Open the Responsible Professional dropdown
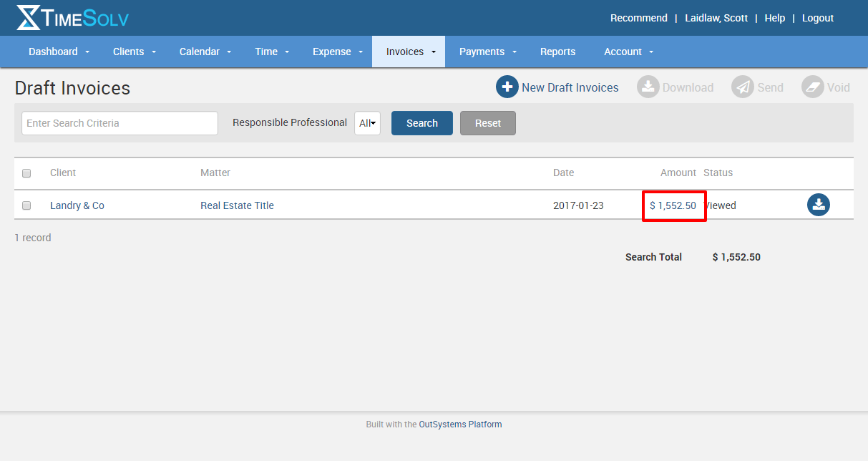The image size is (868, 461). [x=367, y=123]
